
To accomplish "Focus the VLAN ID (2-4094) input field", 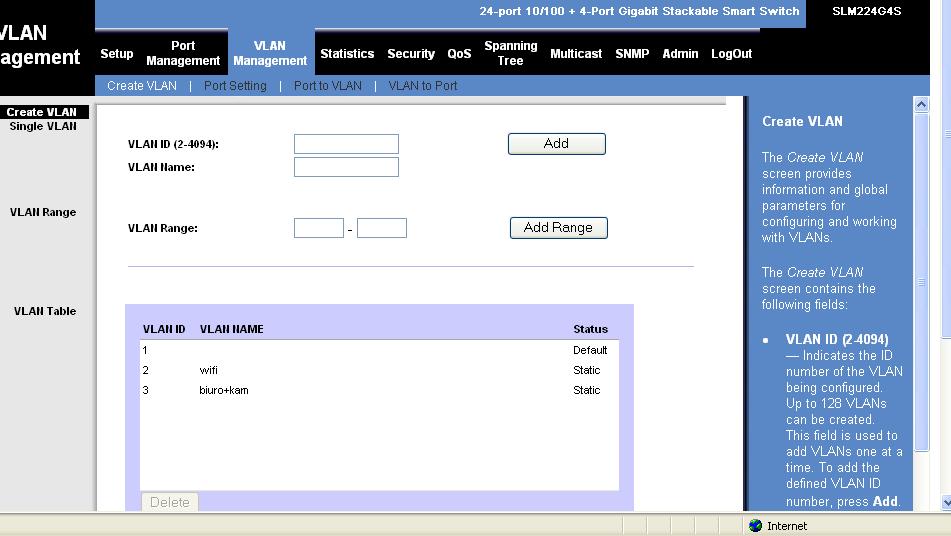I will [346, 144].
